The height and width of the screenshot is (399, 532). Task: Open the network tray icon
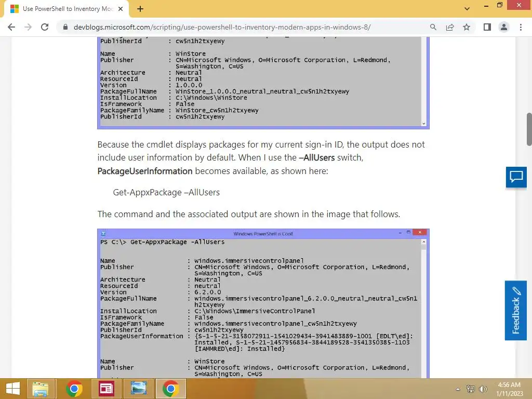tap(471, 389)
